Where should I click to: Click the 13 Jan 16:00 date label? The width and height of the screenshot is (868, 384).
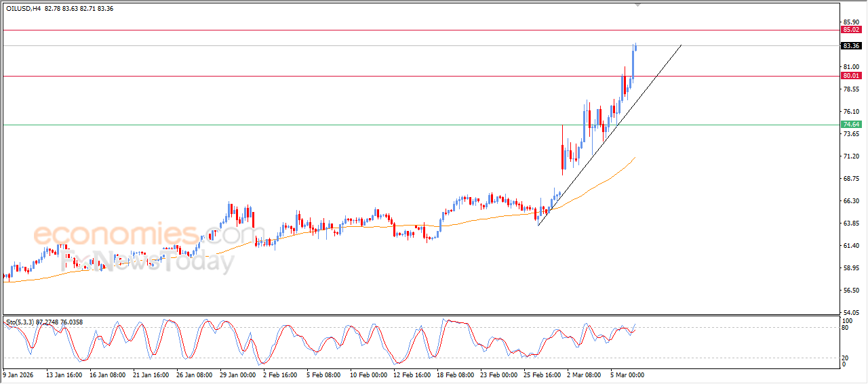coord(64,374)
